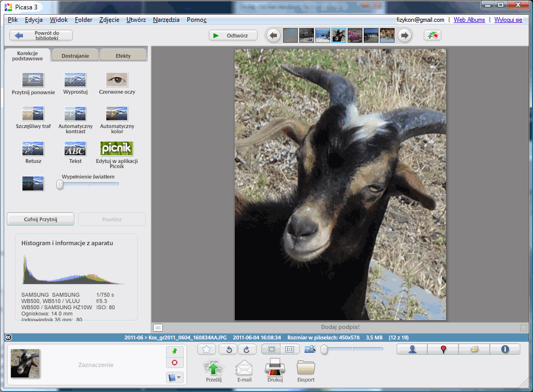This screenshot has width=533, height=392.
Task: Click the Cofnij Przytnij button
Action: click(41, 219)
